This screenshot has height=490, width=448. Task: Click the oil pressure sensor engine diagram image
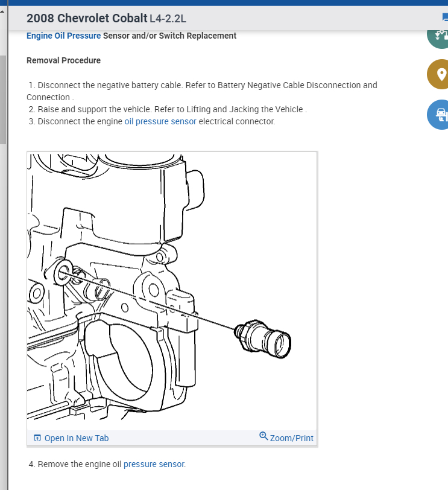coord(172,291)
